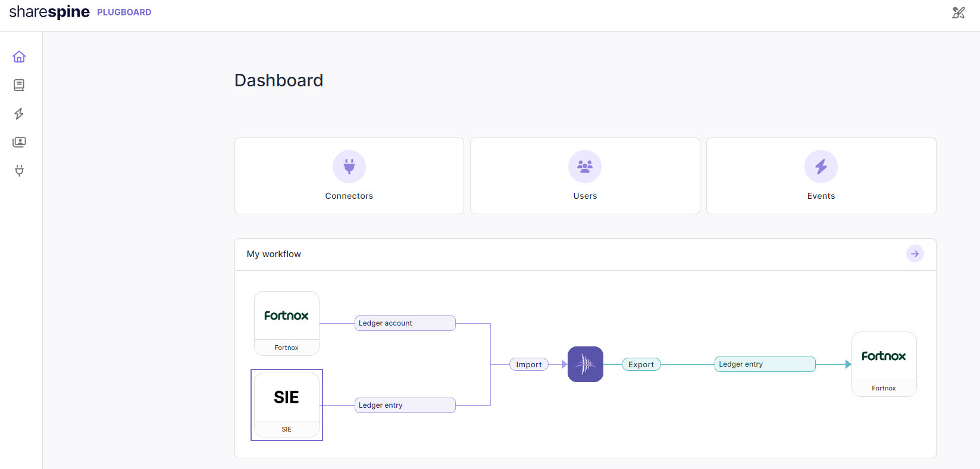Open My workflow using the arrow button
980x469 pixels.
pos(915,254)
